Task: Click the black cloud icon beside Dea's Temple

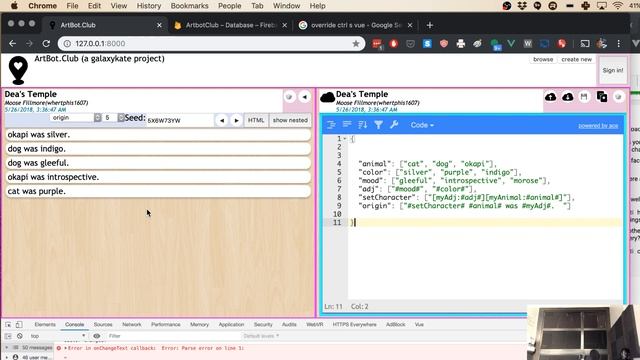Action: tap(327, 98)
